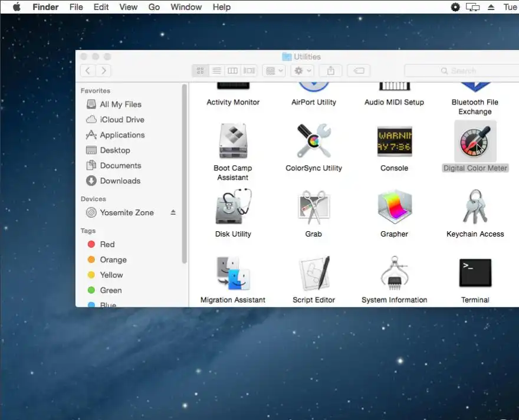Click the AirPort Utility label

314,102
